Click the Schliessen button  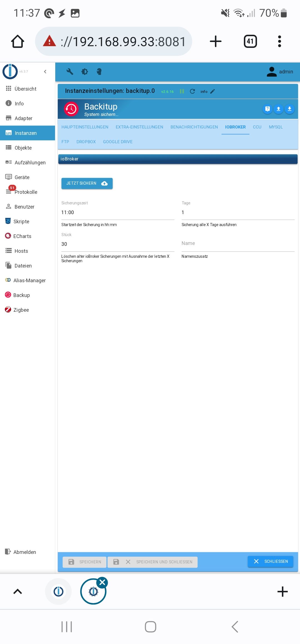pyautogui.click(x=271, y=561)
